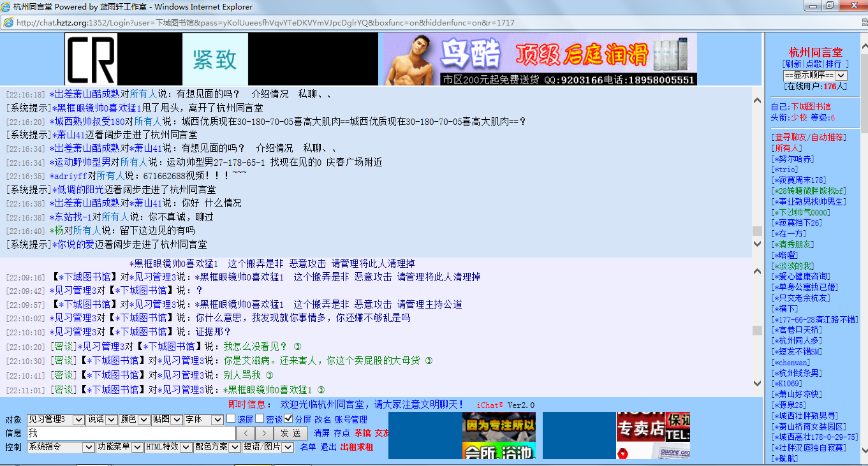Tick the 密谈 private chat checkbox
This screenshot has height=466, width=868.
coord(260,419)
